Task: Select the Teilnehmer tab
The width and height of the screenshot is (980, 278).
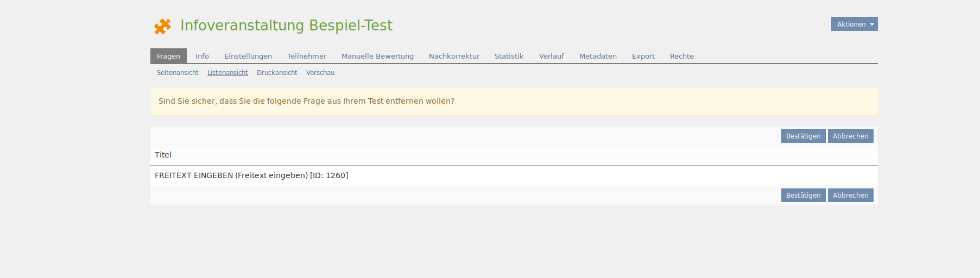Action: click(x=307, y=56)
